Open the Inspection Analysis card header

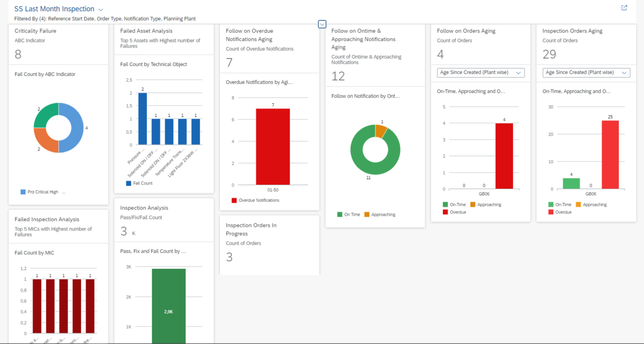click(x=164, y=220)
